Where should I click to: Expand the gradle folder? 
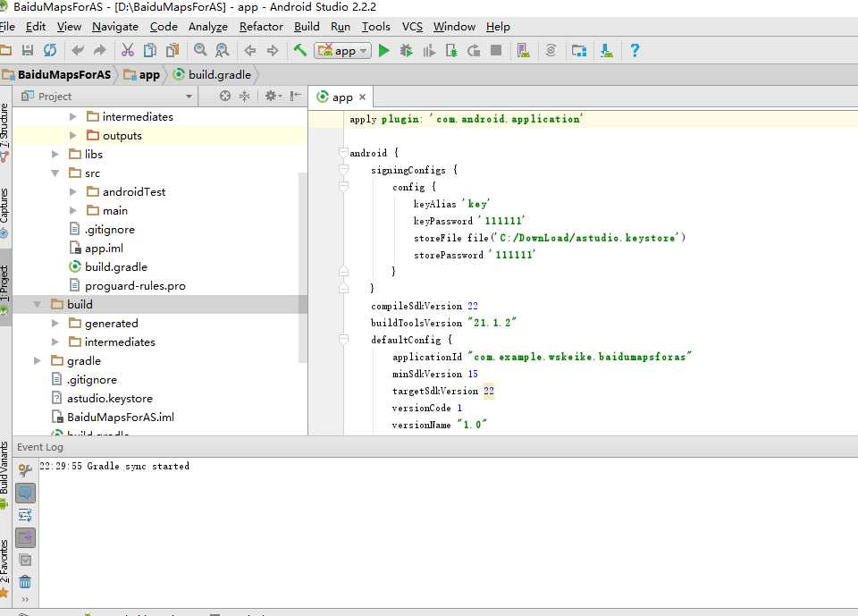[38, 361]
